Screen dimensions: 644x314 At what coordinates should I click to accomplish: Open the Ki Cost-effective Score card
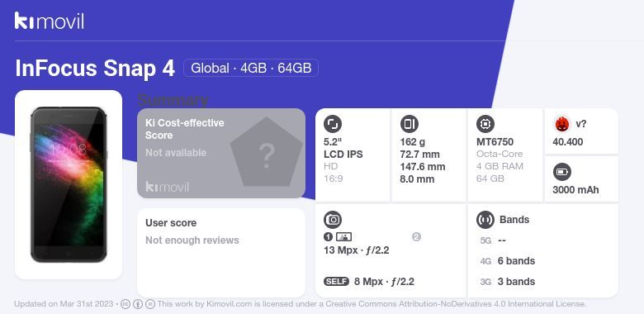(221, 154)
